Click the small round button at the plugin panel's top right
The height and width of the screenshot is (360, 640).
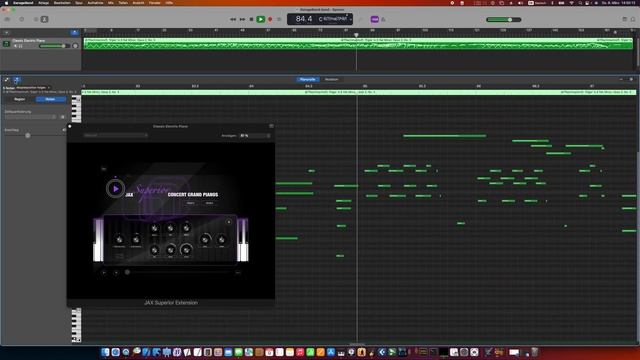pos(229,222)
